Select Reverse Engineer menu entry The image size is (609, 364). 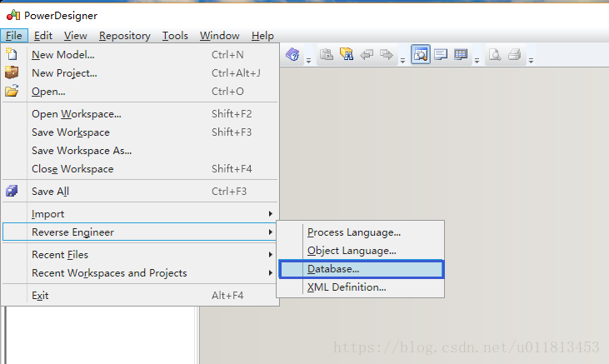[140, 232]
